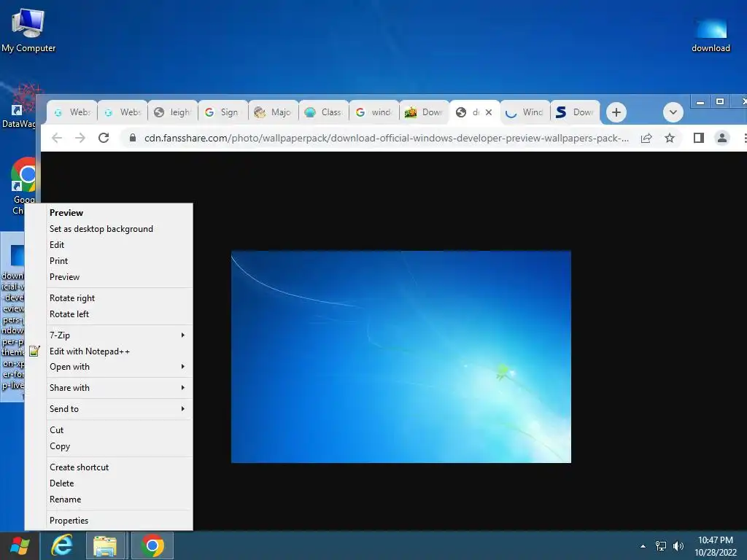Choose Print in context menu
Image resolution: width=747 pixels, height=560 pixels.
119,261
